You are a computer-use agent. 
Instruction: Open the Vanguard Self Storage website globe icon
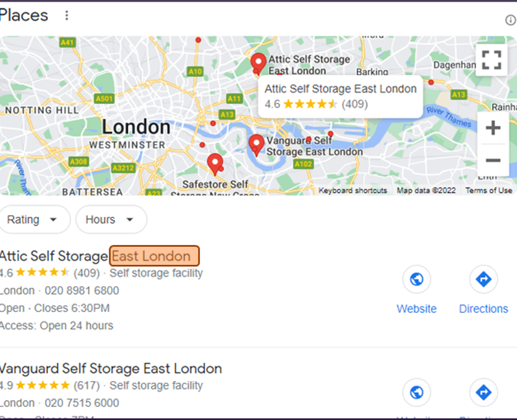(x=416, y=392)
